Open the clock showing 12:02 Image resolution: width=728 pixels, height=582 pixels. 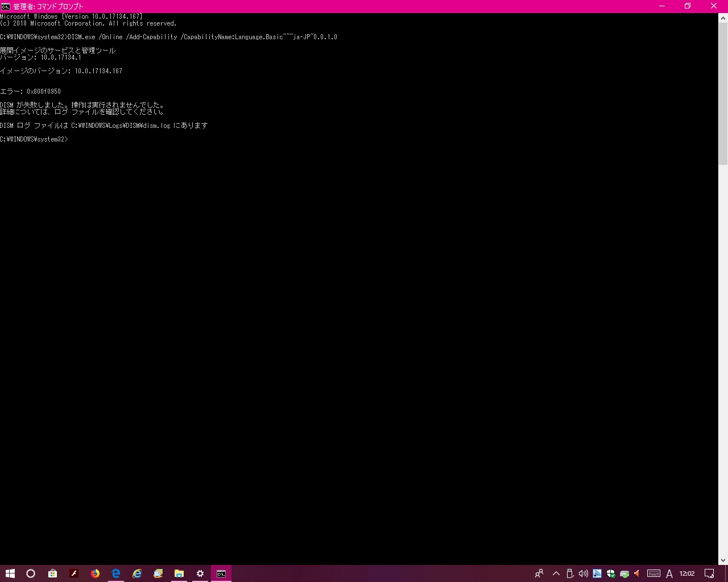(687, 573)
